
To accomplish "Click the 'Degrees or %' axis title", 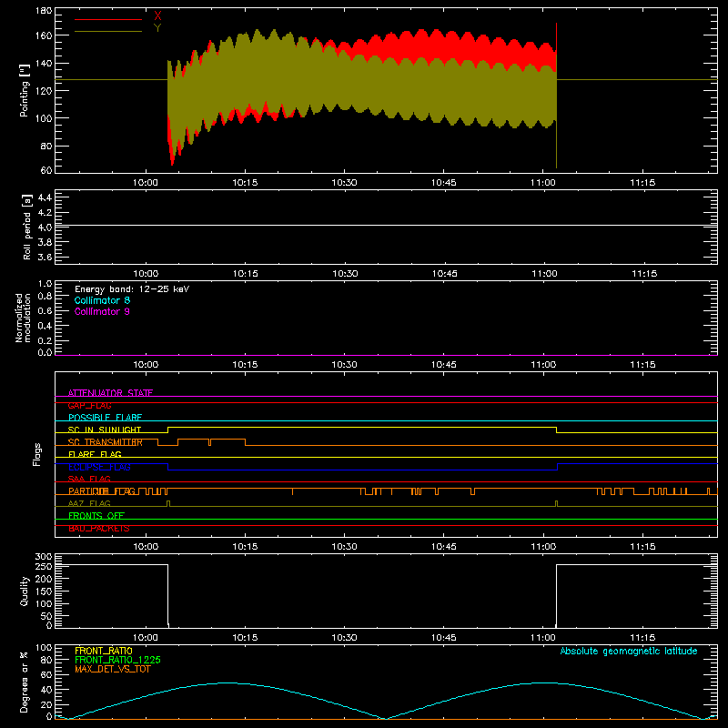I will [x=25, y=682].
